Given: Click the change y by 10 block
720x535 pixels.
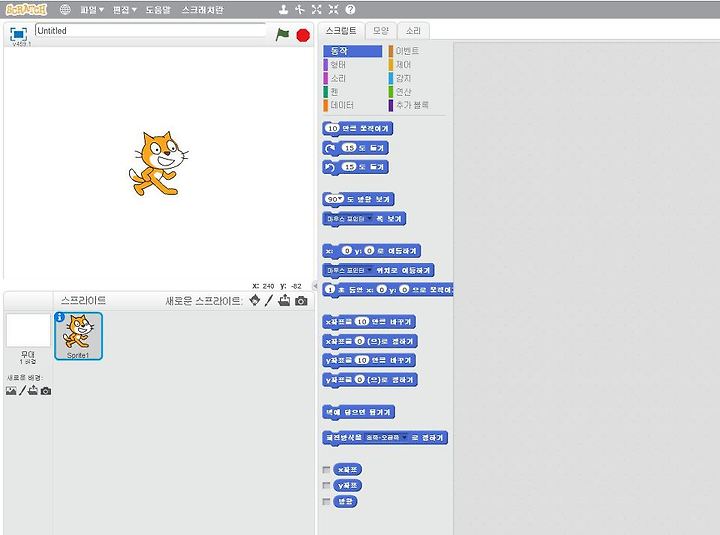Looking at the screenshot, I should pos(369,360).
